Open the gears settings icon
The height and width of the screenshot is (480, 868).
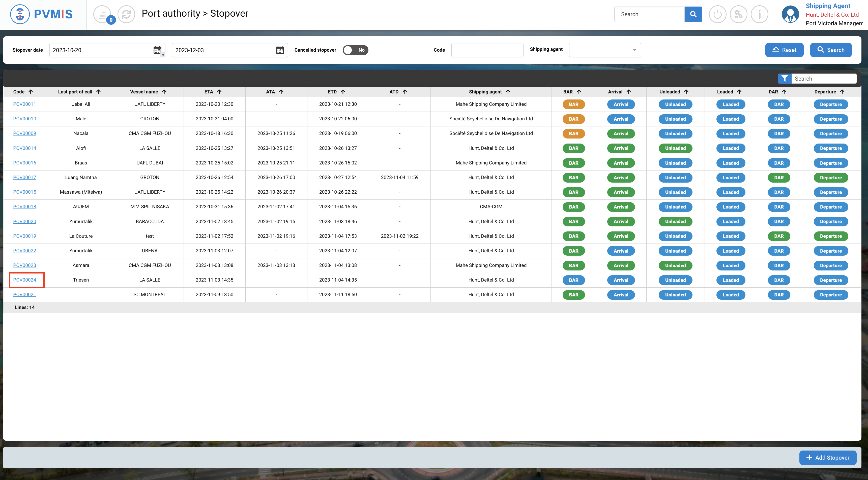pyautogui.click(x=738, y=14)
